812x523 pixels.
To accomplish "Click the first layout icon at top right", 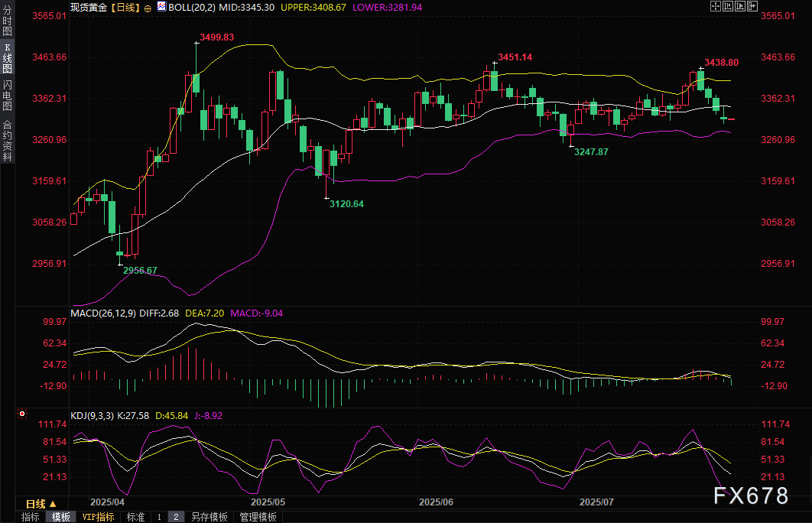I will click(x=715, y=7).
